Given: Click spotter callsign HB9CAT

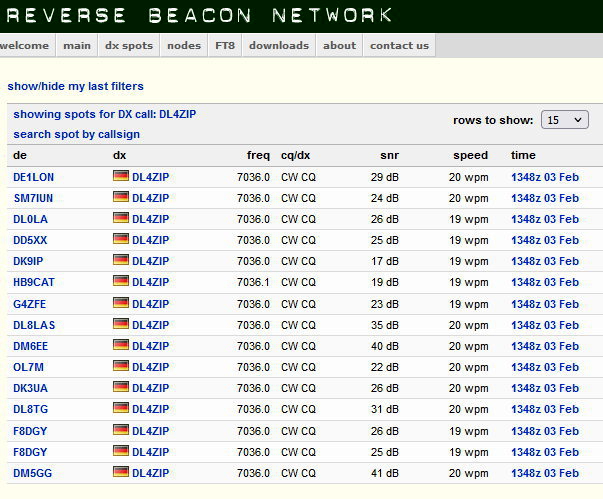Looking at the screenshot, I should (x=34, y=282).
